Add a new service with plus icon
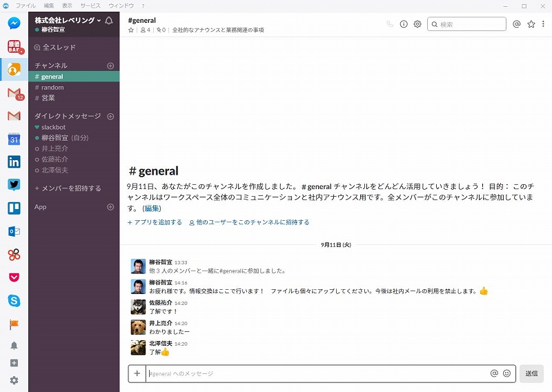 [x=14, y=363]
